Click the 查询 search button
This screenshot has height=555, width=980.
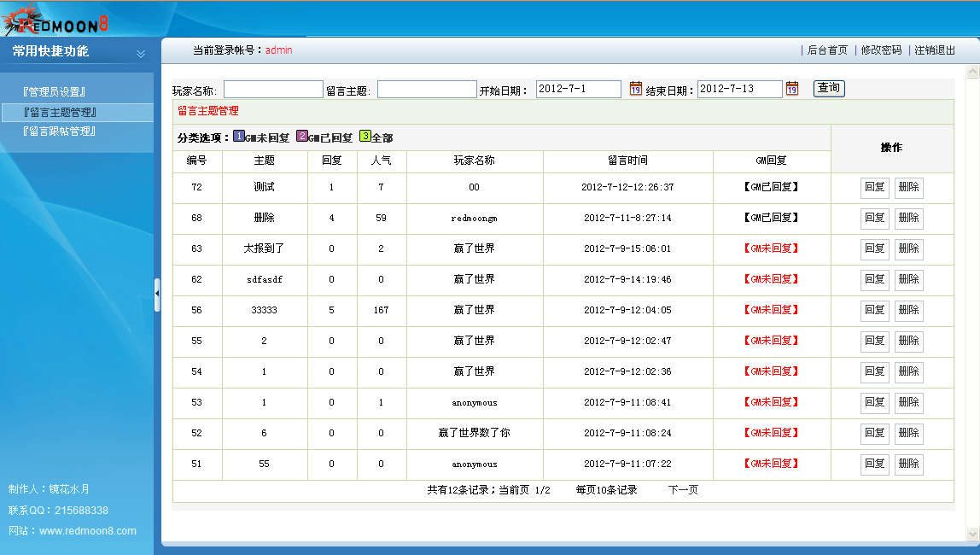(830, 88)
